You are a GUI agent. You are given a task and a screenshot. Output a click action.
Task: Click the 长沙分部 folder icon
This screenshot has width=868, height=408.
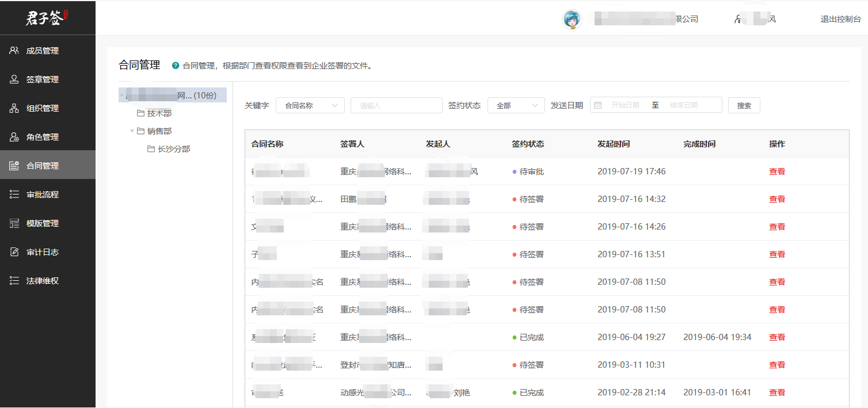[151, 149]
